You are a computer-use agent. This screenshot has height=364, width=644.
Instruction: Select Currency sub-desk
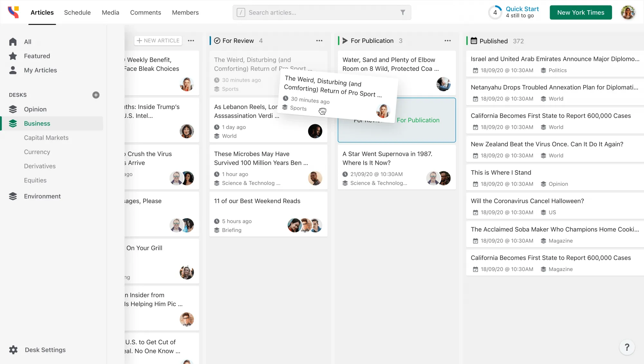37,152
